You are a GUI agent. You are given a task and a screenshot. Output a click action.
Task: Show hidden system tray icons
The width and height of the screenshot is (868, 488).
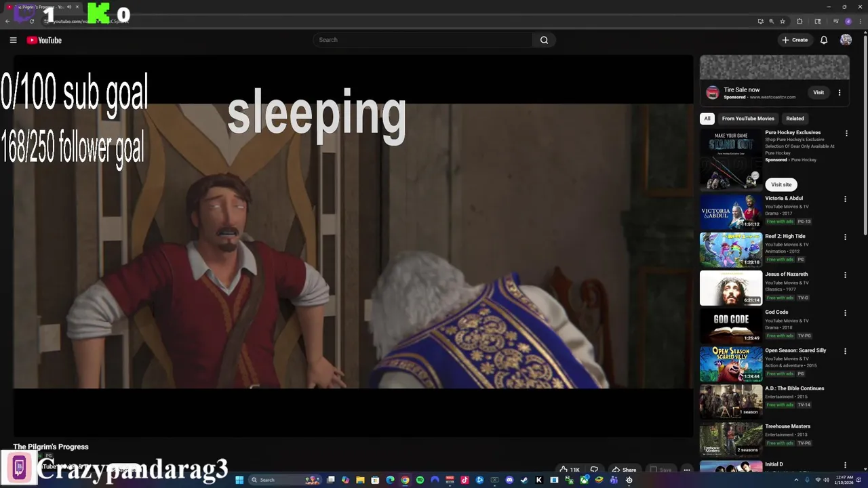[796, 480]
